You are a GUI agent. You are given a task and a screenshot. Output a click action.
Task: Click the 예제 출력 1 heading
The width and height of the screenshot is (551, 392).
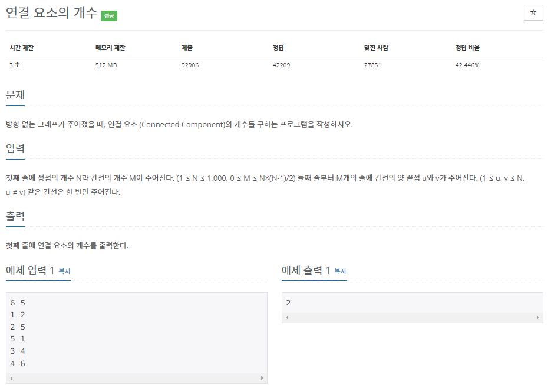tap(306, 271)
